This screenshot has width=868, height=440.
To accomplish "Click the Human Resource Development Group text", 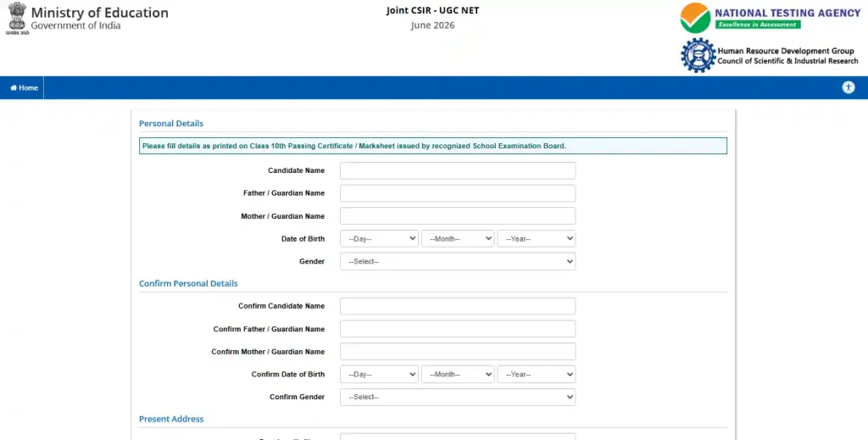I will pos(786,51).
